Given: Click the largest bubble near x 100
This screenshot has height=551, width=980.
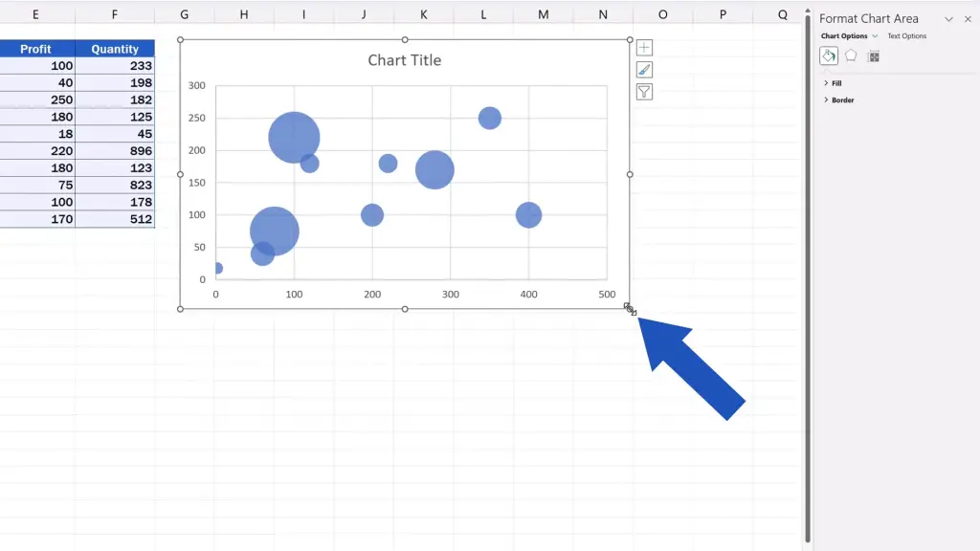Looking at the screenshot, I should pyautogui.click(x=294, y=138).
